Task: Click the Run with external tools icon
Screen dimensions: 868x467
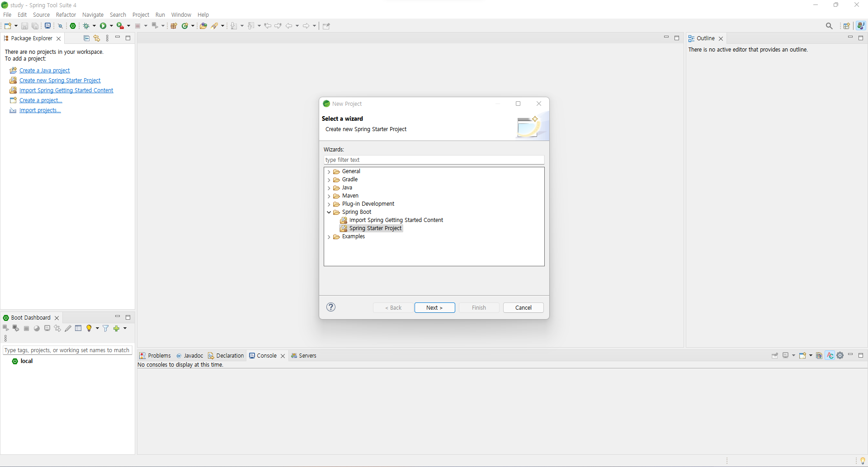Action: (x=120, y=26)
